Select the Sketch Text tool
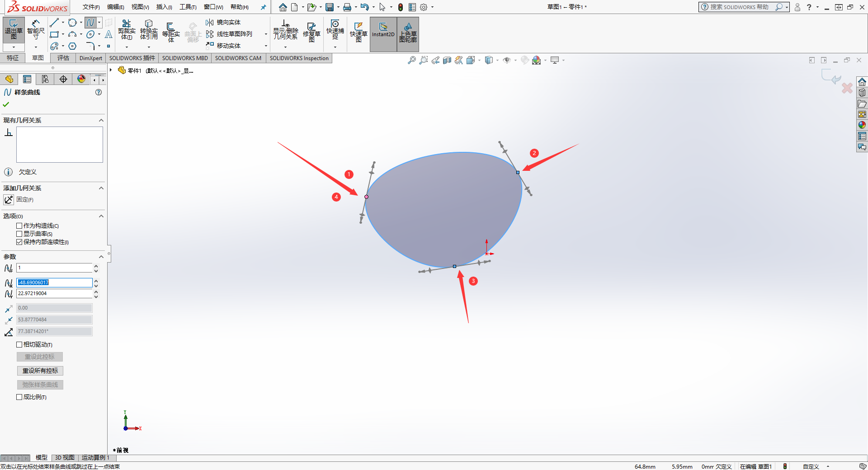868x470 pixels. point(108,34)
